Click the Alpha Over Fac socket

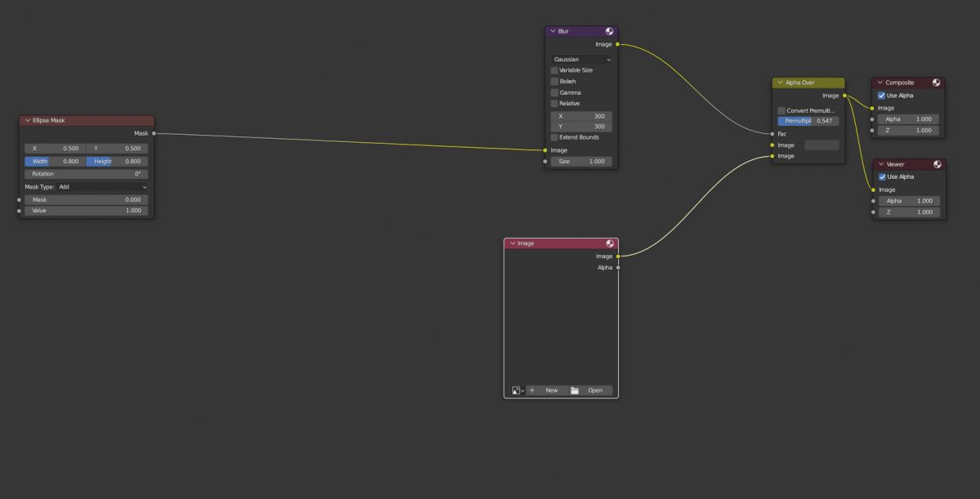772,134
